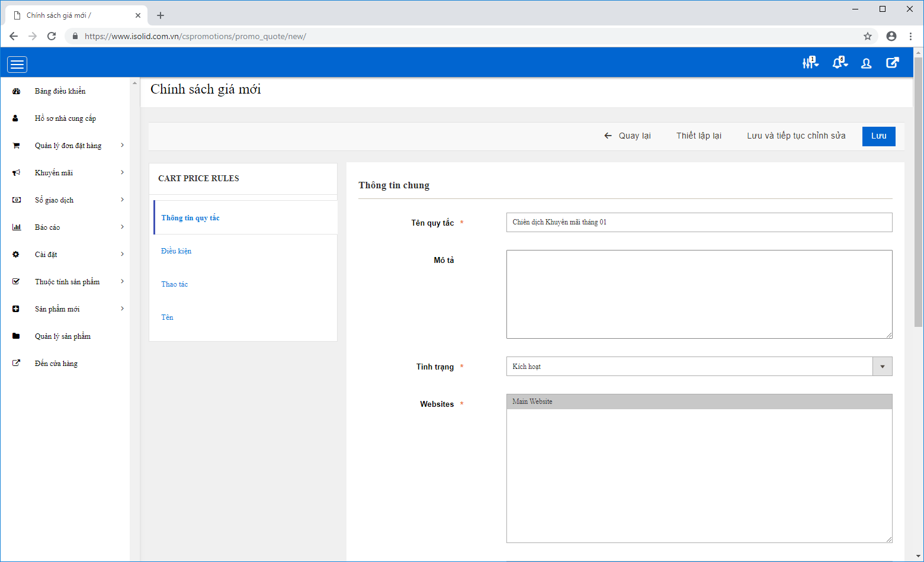The width and height of the screenshot is (924, 562).
Task: Click the browser address bar URL
Action: [x=195, y=36]
